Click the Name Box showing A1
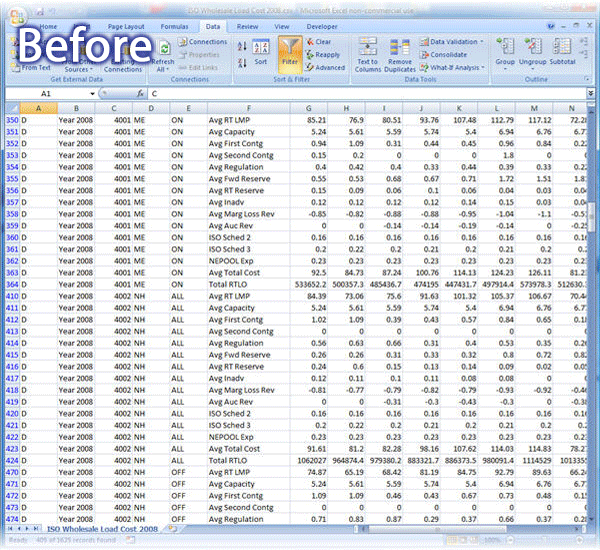600x550 pixels. pyautogui.click(x=46, y=93)
